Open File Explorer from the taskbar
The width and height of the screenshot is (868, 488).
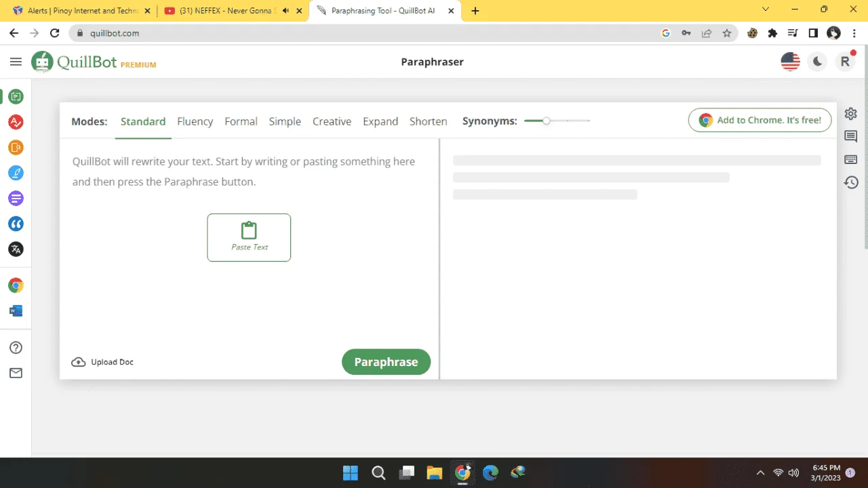(435, 472)
